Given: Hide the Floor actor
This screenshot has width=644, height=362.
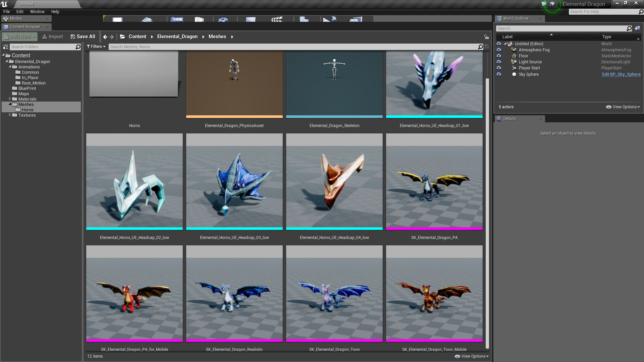Looking at the screenshot, I should [499, 56].
